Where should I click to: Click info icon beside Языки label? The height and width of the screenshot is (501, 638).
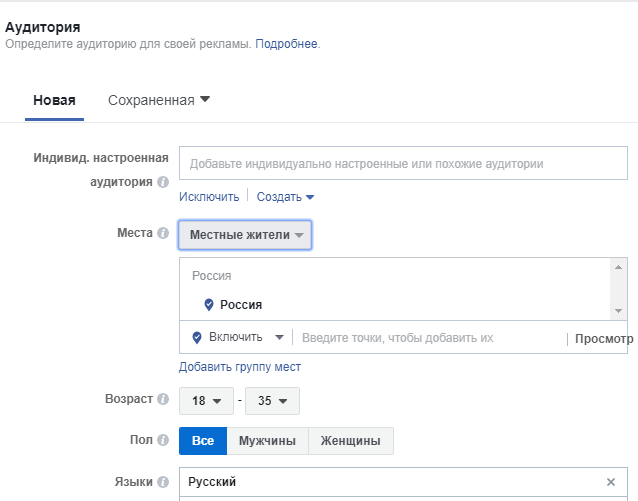click(x=163, y=482)
